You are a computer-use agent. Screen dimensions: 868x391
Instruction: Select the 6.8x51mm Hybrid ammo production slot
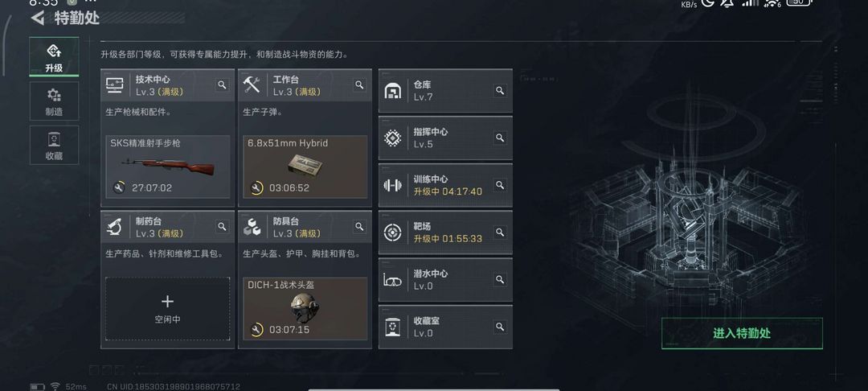305,167
